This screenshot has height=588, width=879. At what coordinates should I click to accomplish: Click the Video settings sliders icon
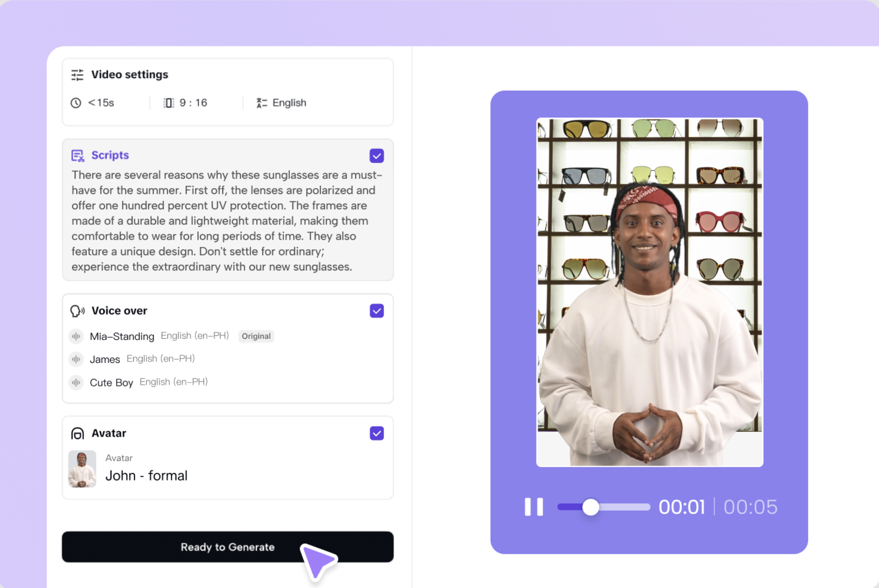tap(77, 75)
